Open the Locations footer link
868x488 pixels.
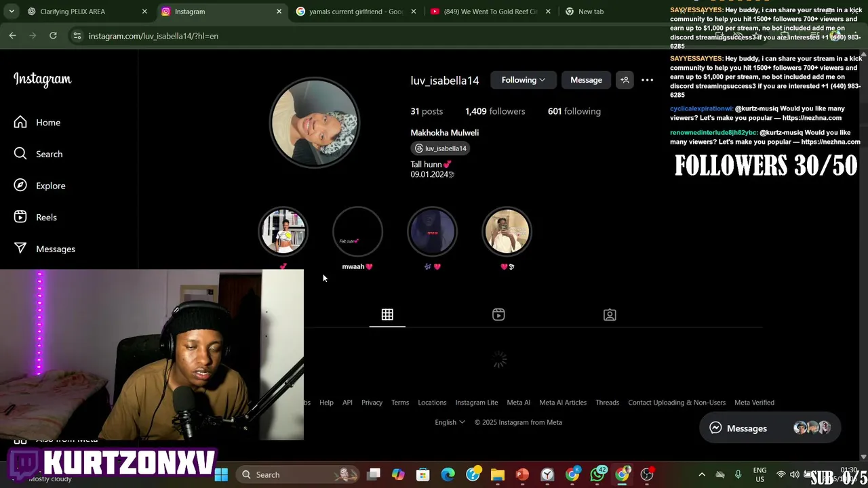pyautogui.click(x=432, y=403)
